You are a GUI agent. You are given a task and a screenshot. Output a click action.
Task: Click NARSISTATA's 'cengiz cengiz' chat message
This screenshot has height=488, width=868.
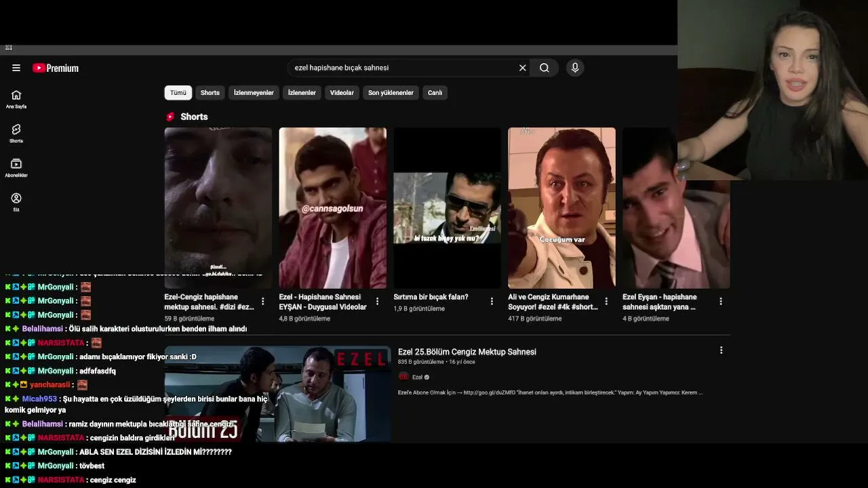point(113,481)
